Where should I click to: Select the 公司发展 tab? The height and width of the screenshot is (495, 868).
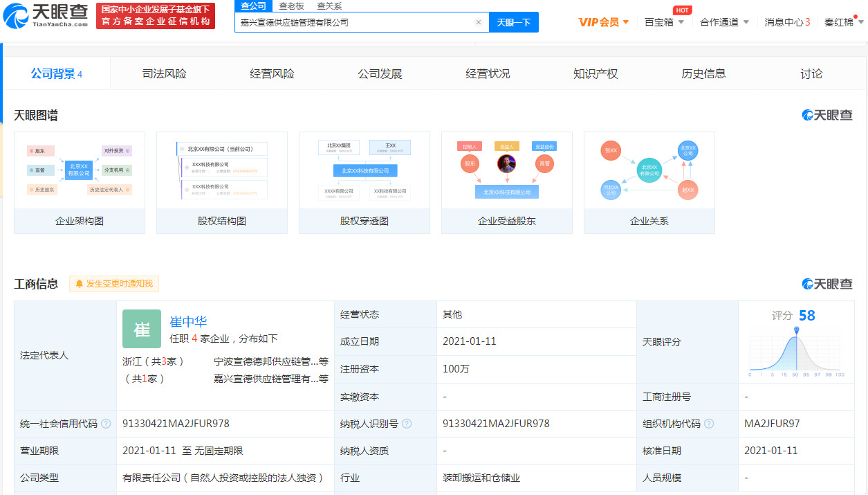[380, 73]
